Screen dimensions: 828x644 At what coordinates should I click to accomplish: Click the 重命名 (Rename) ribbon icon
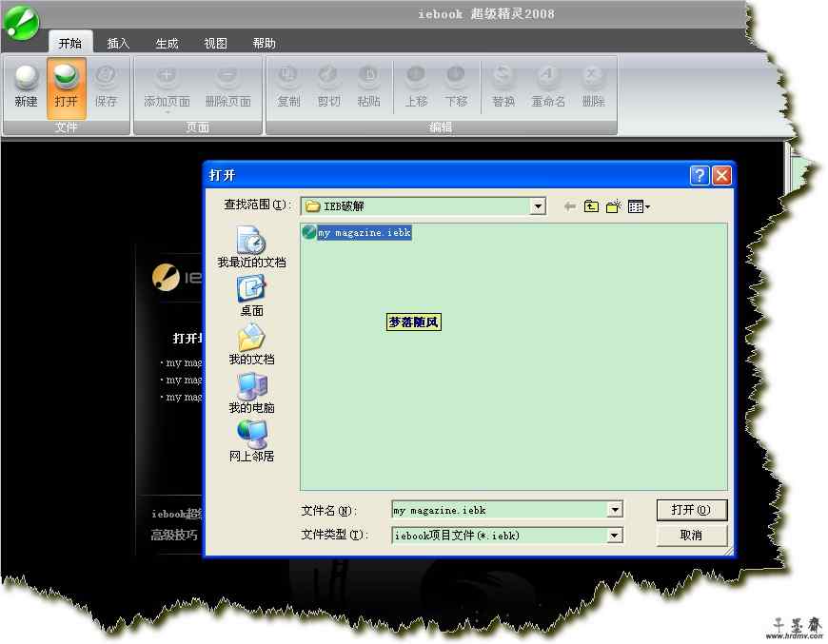click(548, 86)
